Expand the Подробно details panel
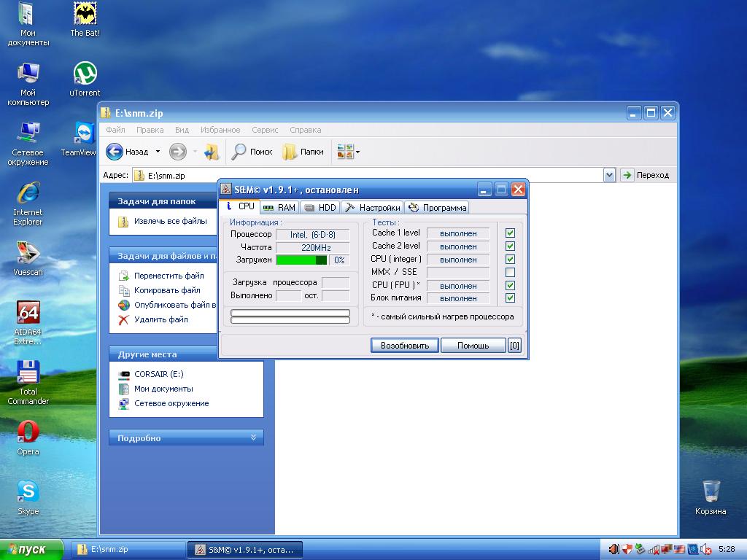The width and height of the screenshot is (747, 560). tap(253, 437)
